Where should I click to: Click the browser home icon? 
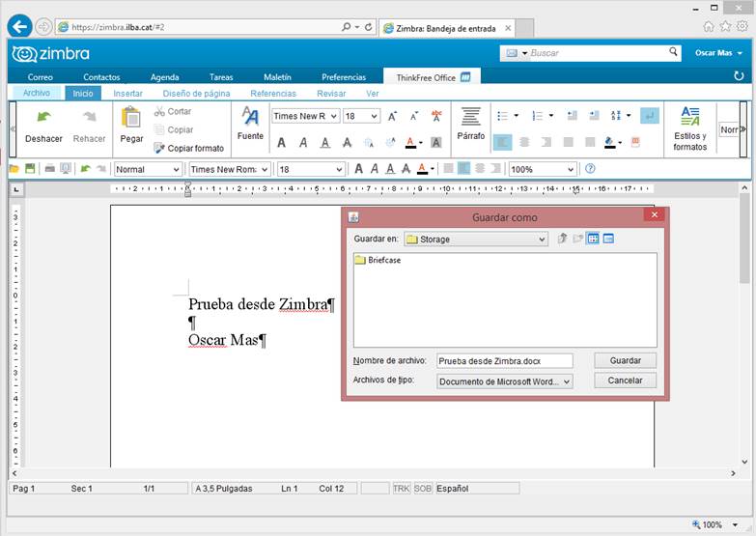pyautogui.click(x=709, y=26)
